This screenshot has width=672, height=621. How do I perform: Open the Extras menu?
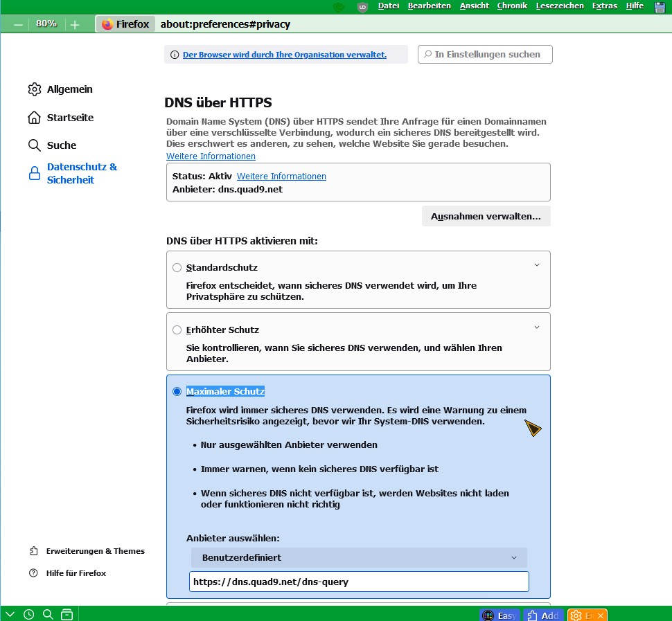pyautogui.click(x=604, y=6)
